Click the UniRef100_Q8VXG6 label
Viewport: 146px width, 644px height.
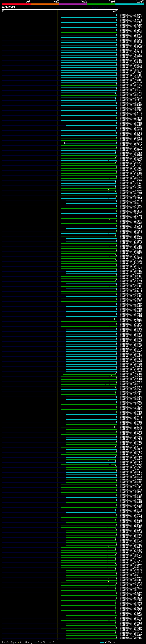pos(131,352)
